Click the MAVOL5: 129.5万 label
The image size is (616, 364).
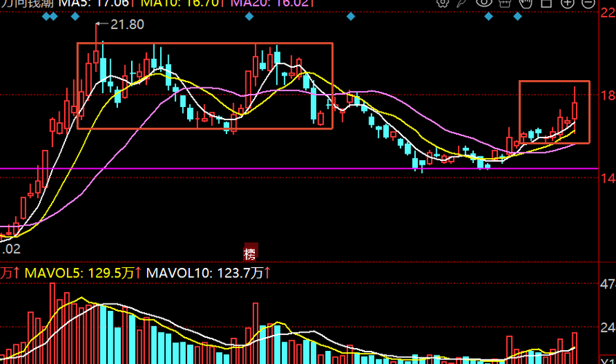[x=82, y=273]
